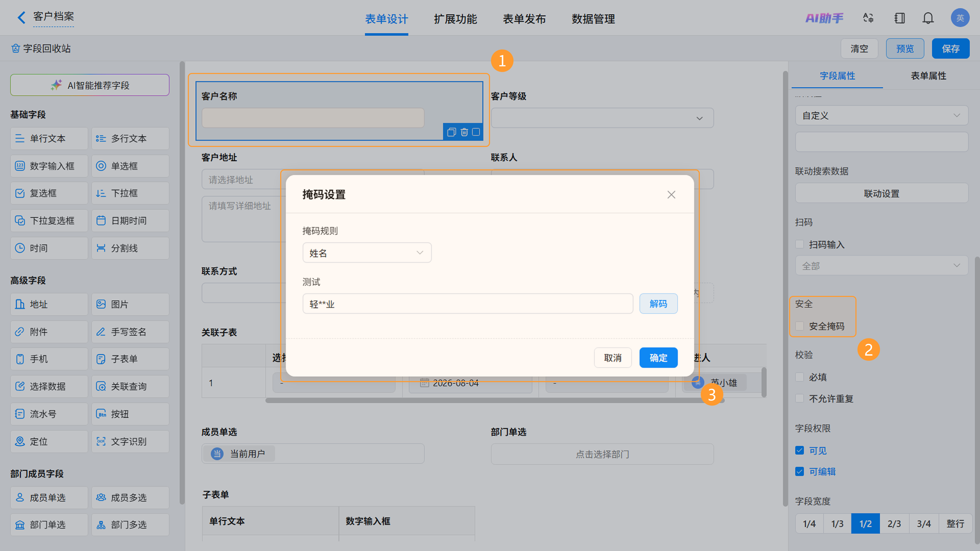Uncheck the 可编辑 permission checkbox
Screen dimensions: 980x551
coord(800,471)
